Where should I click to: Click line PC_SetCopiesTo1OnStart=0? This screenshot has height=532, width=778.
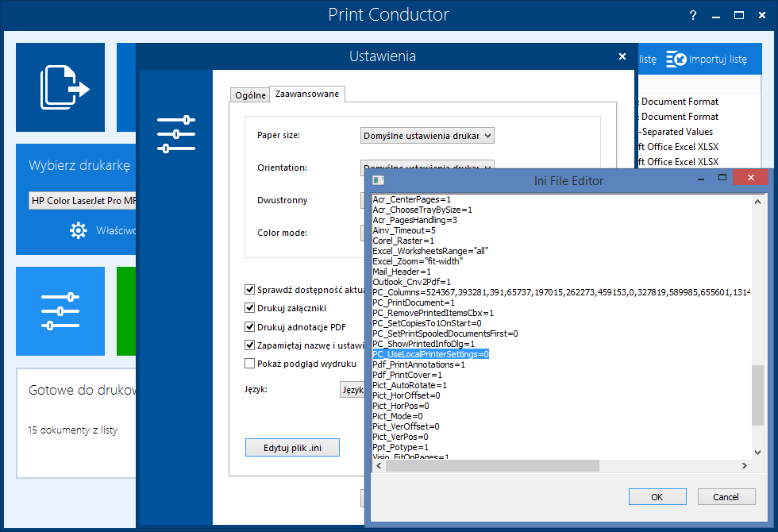(x=427, y=323)
